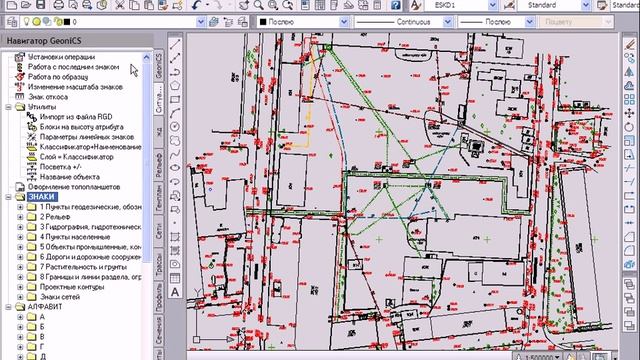Image resolution: width=640 pixels, height=360 pixels.
Task: Select the Table tool in draw toolbar
Action: click(x=175, y=278)
